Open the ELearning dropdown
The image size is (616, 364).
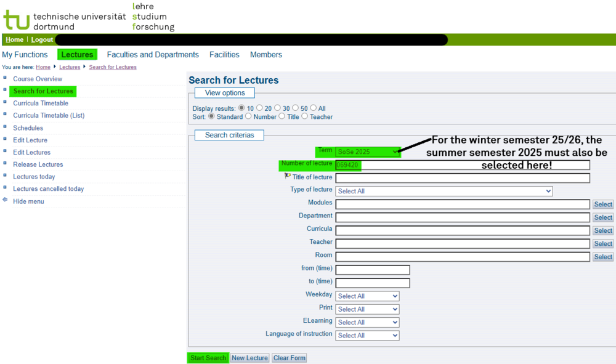367,322
